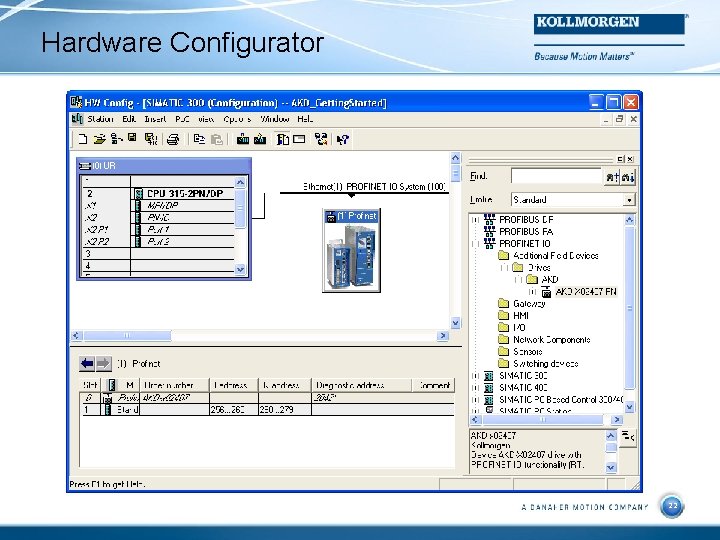Select PROFIBUS PA in catalog tree
Screen dimensions: 720x540
pos(526,231)
